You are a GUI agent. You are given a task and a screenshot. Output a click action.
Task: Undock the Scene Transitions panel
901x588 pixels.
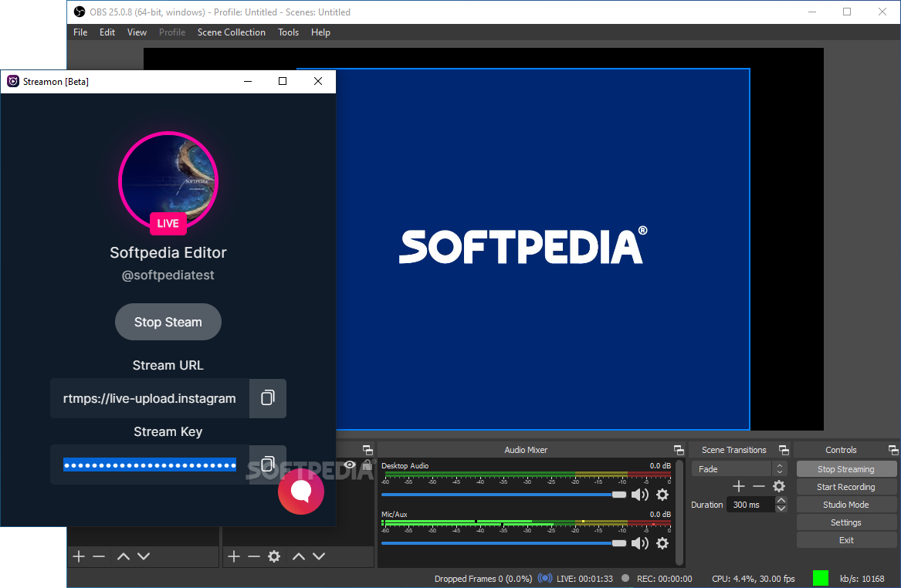point(784,450)
